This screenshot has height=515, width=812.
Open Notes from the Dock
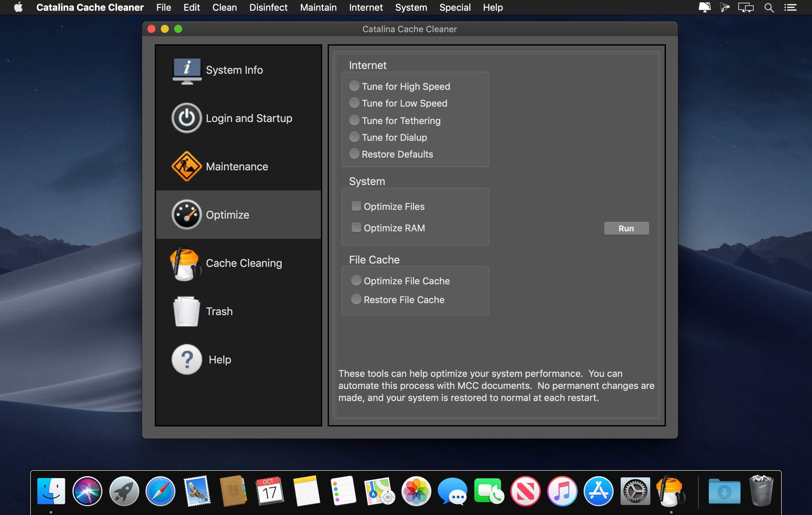tap(306, 491)
